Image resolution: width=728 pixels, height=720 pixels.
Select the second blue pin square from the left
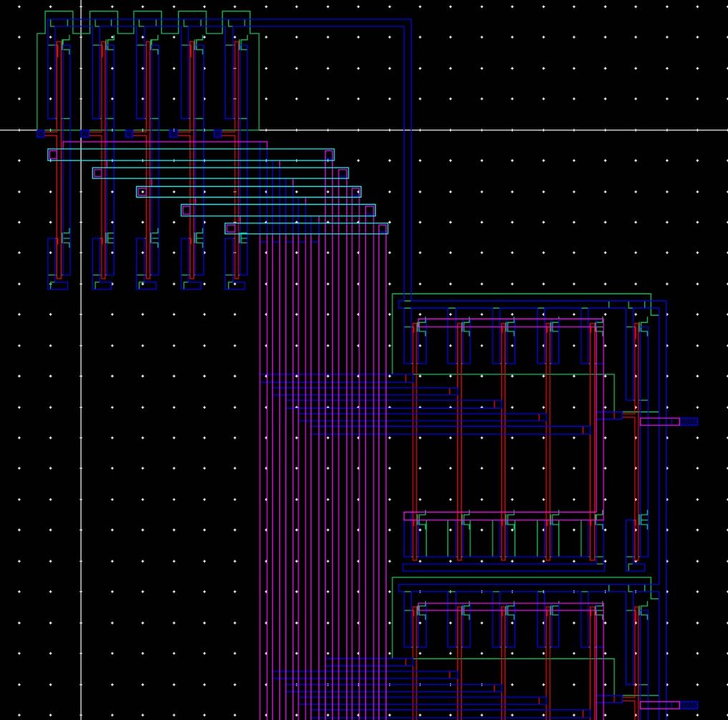[x=85, y=134]
